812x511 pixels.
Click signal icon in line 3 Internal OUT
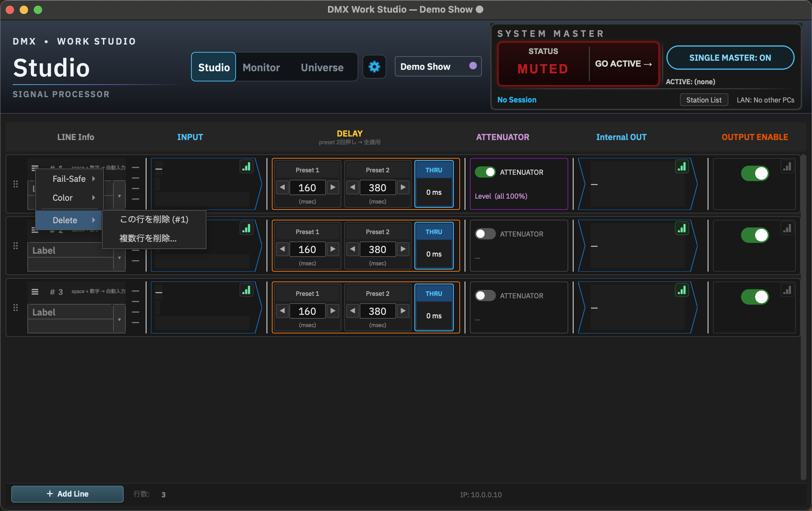(682, 290)
